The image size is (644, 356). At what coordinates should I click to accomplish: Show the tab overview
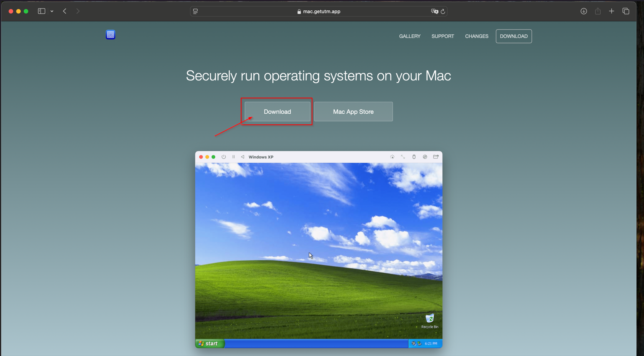point(626,11)
